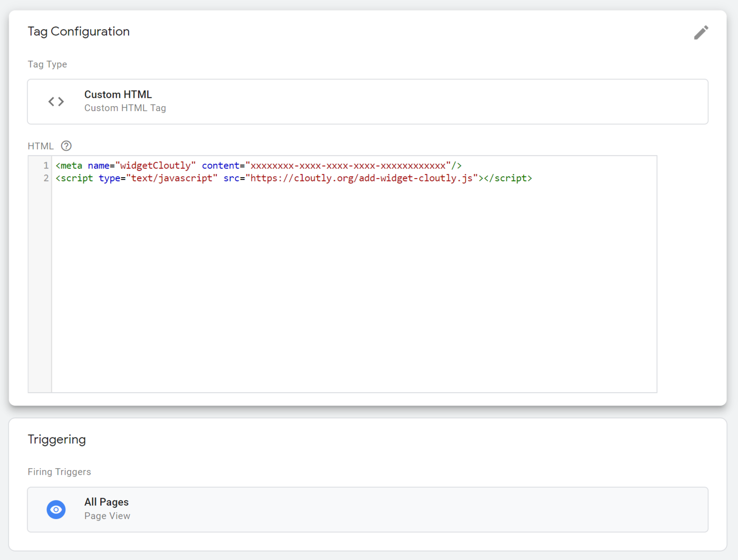738x560 pixels.
Task: Click the widgetCloutly name attribute value
Action: tap(155, 166)
